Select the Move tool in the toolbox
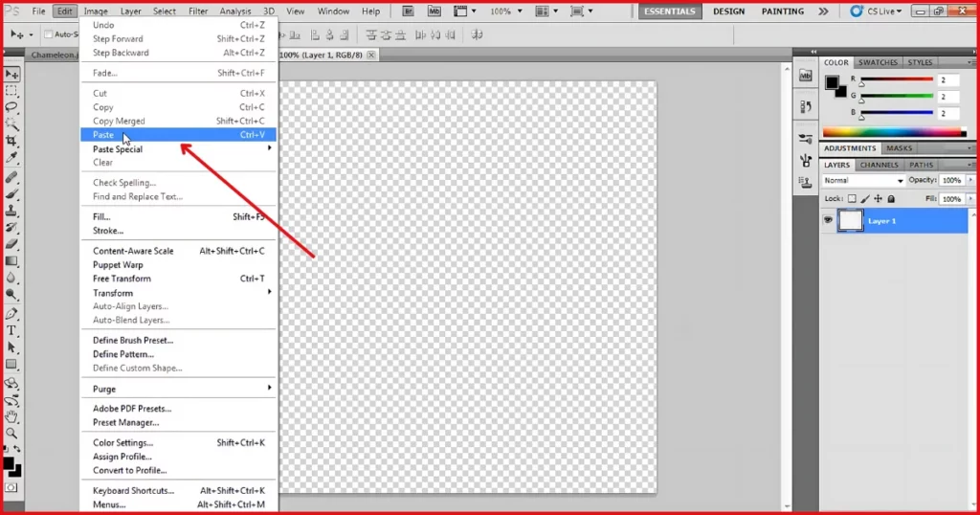 (x=11, y=75)
